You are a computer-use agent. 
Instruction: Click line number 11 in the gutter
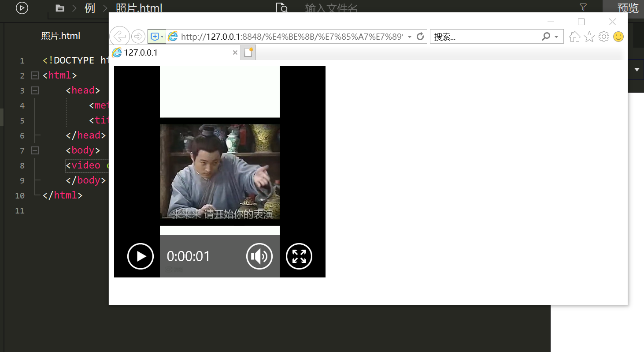click(x=20, y=210)
